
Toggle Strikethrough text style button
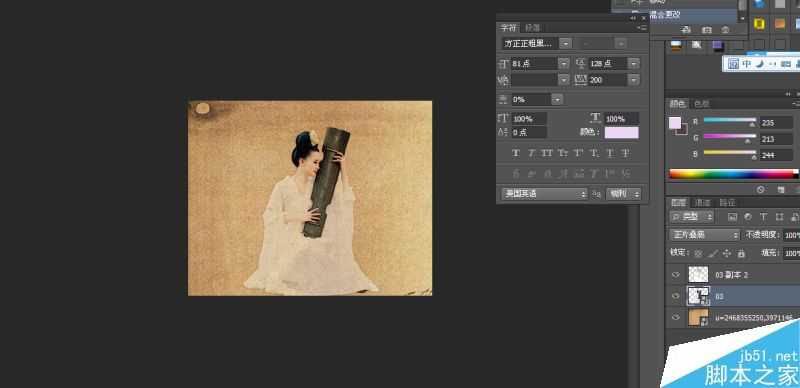[x=626, y=153]
